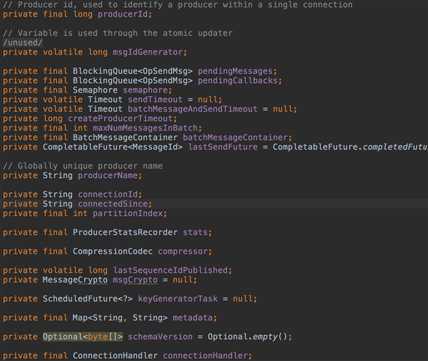
Task: Click the 'atomic updater' comment line
Action: click(118, 33)
